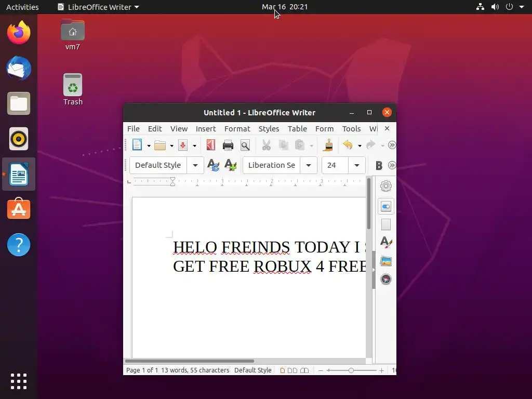Toggle Bold formatting
The image size is (532, 399).
tap(379, 166)
